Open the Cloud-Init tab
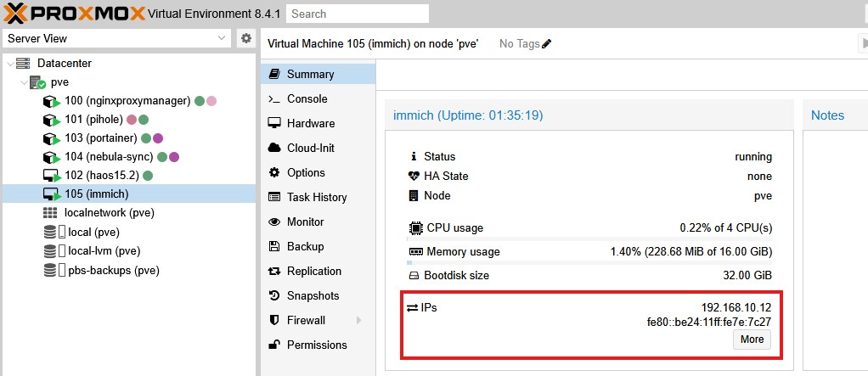The image size is (868, 376). (x=318, y=149)
